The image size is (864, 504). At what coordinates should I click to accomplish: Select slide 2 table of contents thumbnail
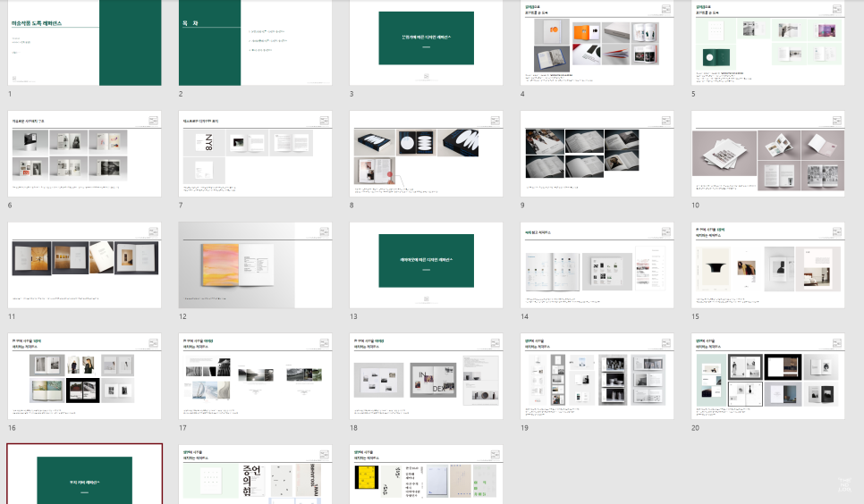click(x=255, y=42)
